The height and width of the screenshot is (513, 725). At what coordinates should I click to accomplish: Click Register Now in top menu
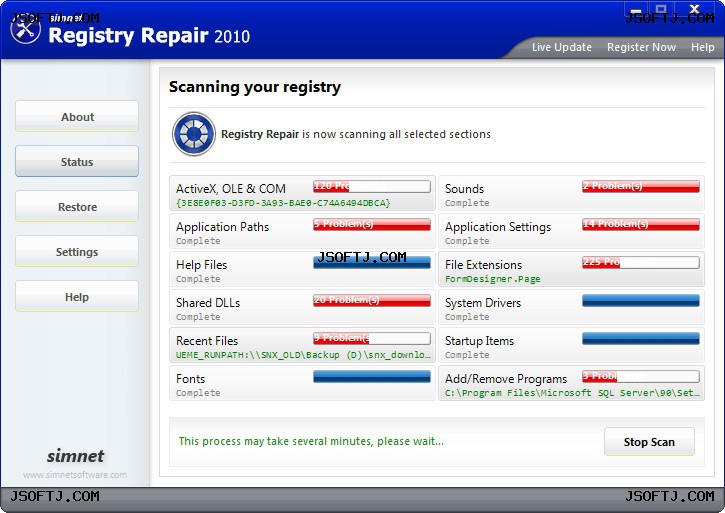(x=641, y=47)
